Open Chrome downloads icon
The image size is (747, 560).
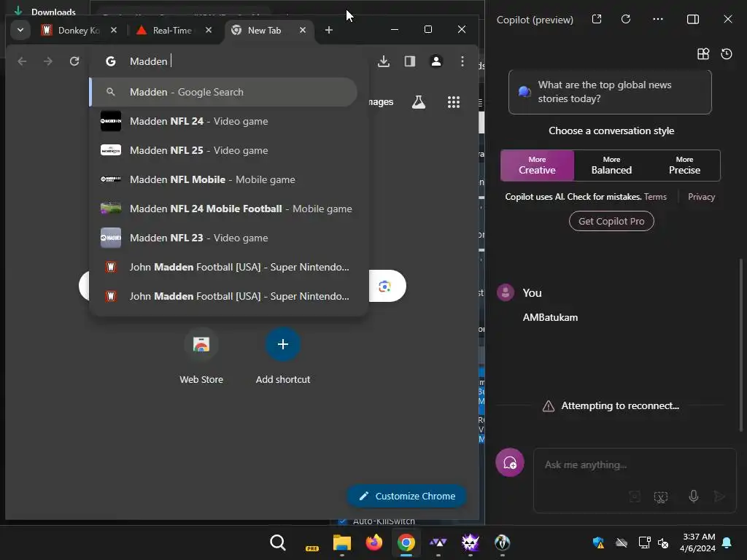click(384, 61)
